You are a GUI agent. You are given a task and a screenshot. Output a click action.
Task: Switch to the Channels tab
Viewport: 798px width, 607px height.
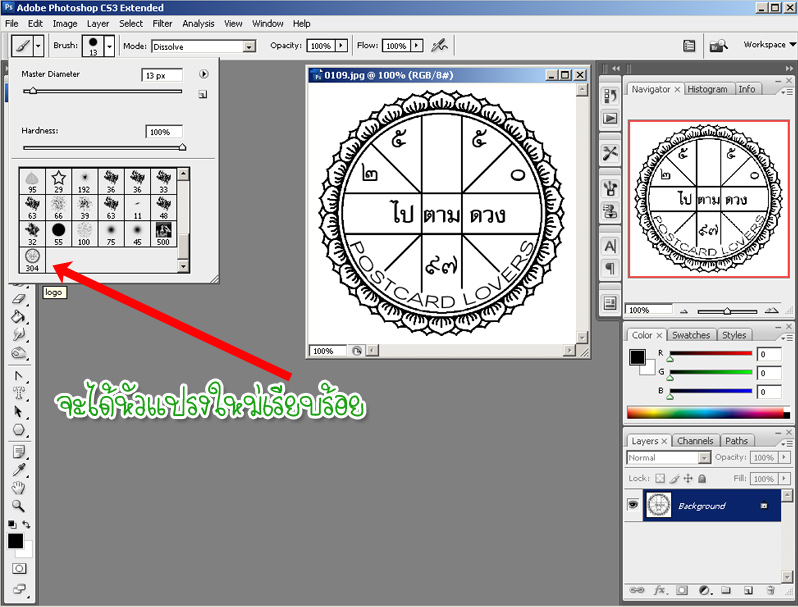[695, 441]
